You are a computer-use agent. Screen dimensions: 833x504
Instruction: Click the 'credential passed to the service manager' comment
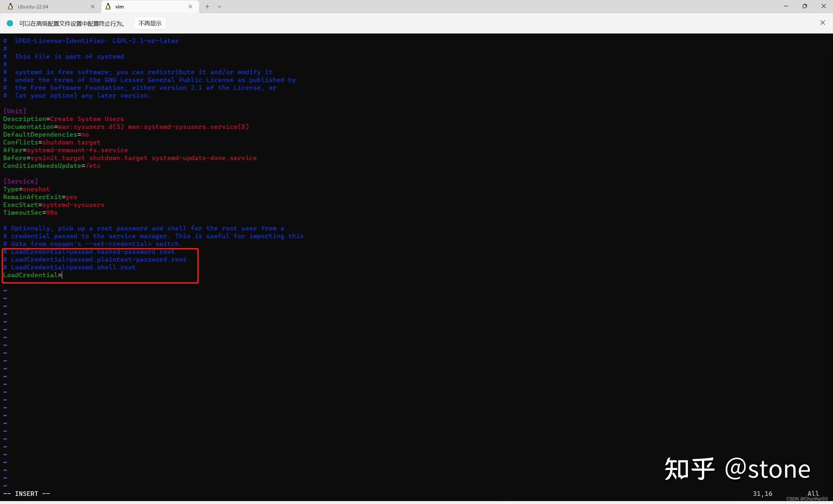pyautogui.click(x=154, y=236)
